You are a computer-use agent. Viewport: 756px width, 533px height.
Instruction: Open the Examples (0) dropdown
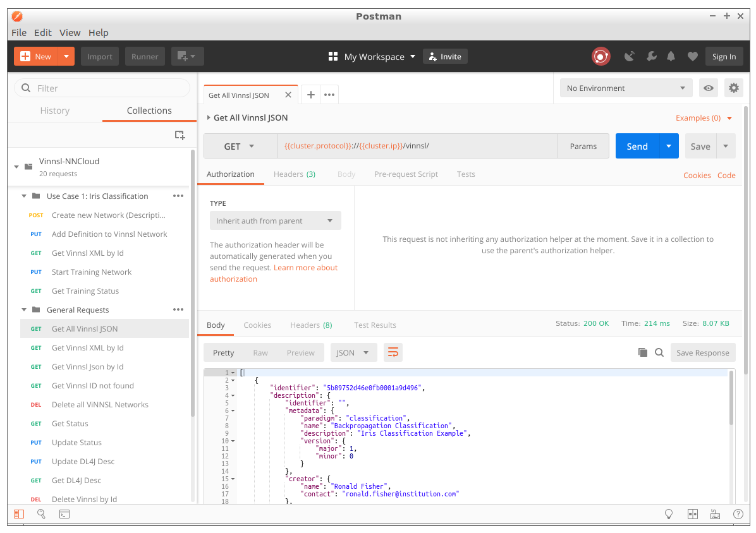click(704, 118)
